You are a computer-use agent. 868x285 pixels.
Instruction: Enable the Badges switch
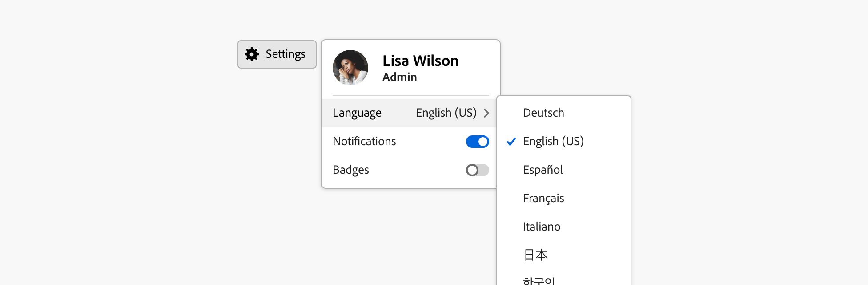point(477,170)
